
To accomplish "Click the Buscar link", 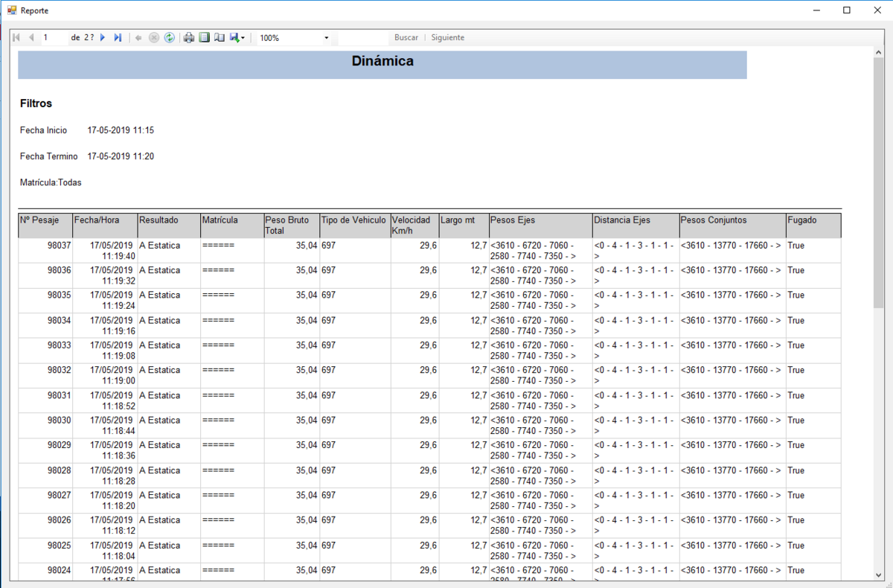I will coord(406,37).
